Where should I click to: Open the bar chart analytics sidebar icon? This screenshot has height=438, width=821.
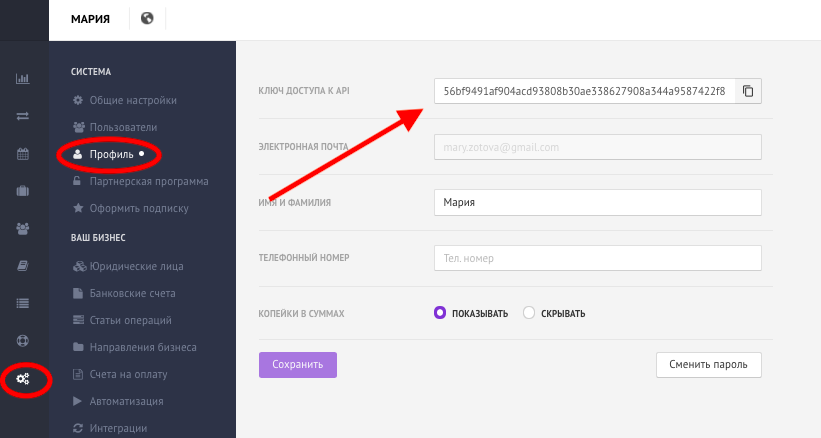point(23,78)
